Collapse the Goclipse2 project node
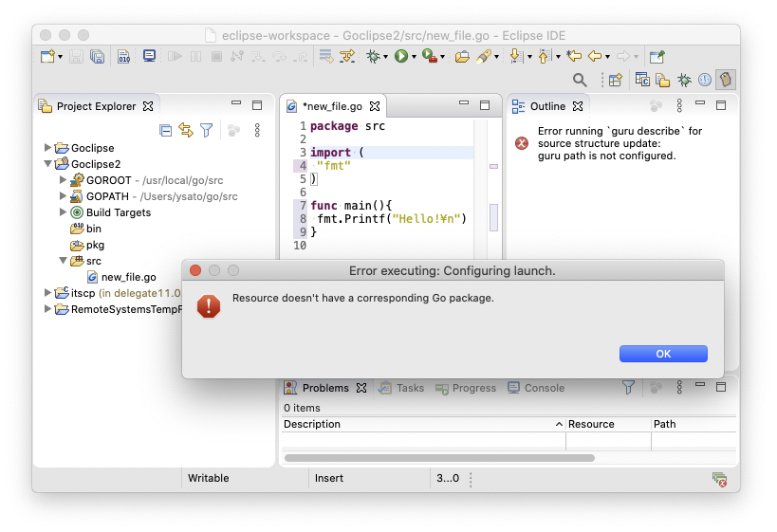 [48, 164]
